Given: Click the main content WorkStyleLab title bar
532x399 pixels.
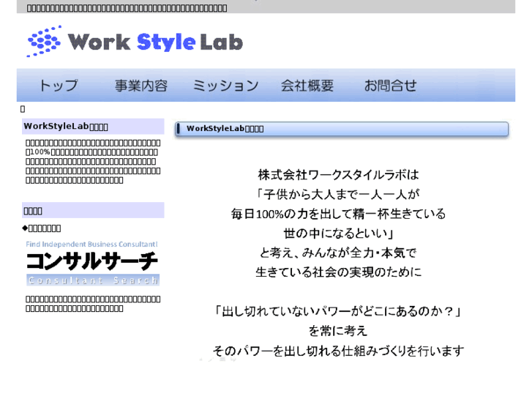Looking at the screenshot, I should (x=344, y=129).
